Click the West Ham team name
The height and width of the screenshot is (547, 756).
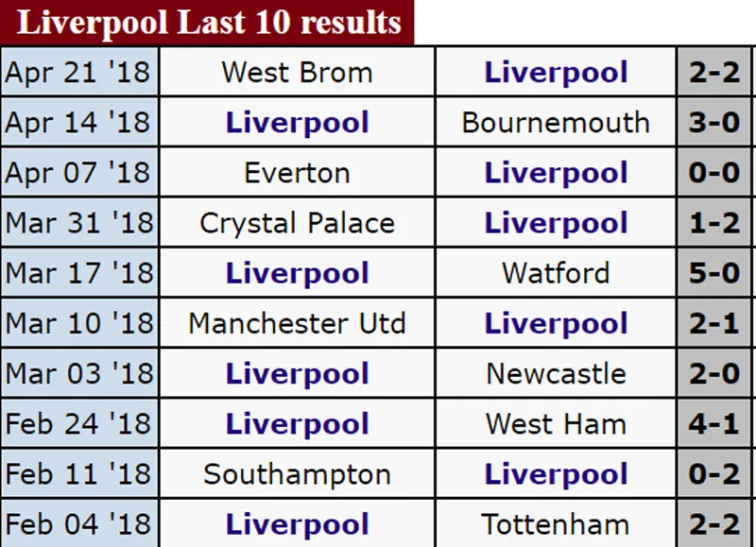[556, 423]
